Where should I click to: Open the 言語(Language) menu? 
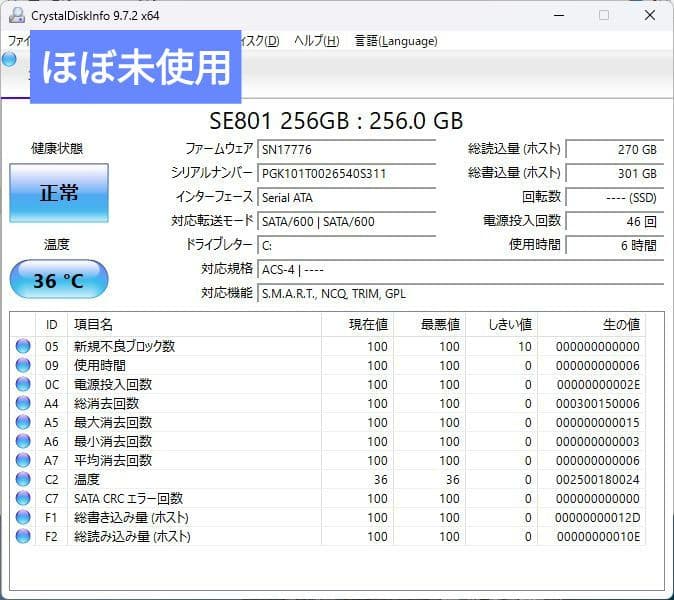396,41
